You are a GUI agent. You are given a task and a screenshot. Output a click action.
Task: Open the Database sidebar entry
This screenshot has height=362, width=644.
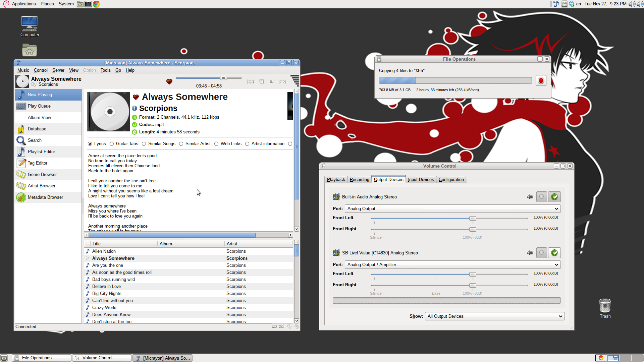click(48, 129)
